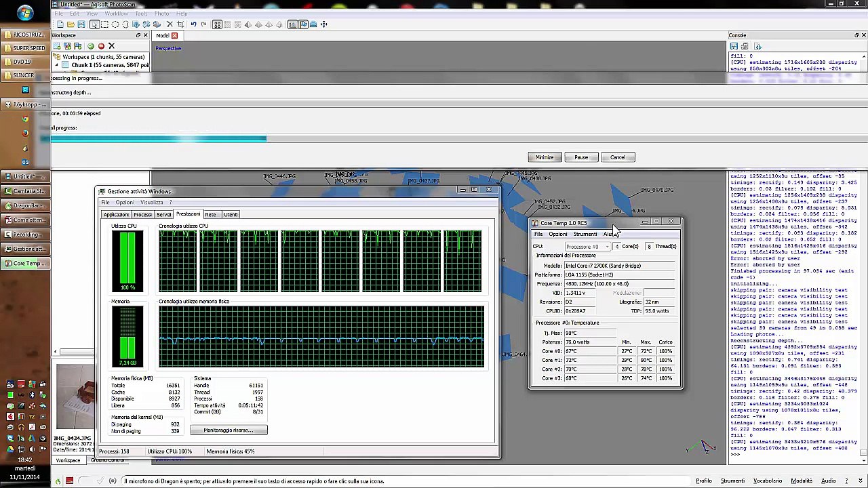Image resolution: width=868 pixels, height=488 pixels.
Task: Click the Undo arrow in PhotoScan toolbar
Action: (193, 24)
